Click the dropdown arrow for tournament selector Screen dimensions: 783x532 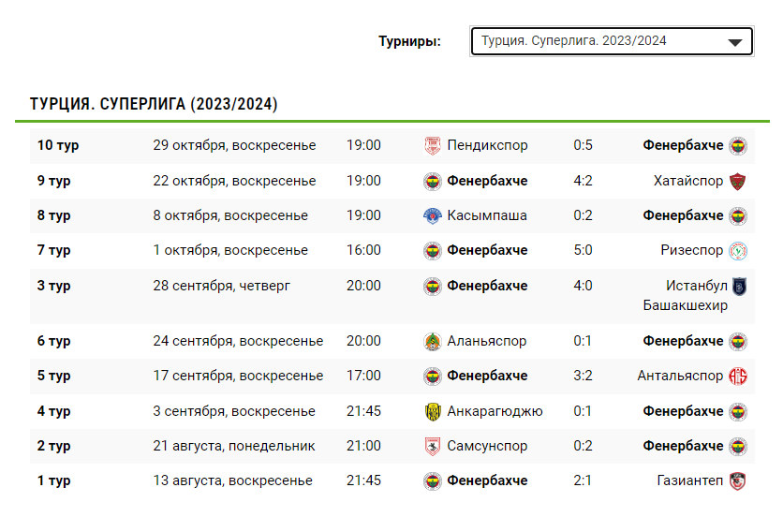point(735,42)
